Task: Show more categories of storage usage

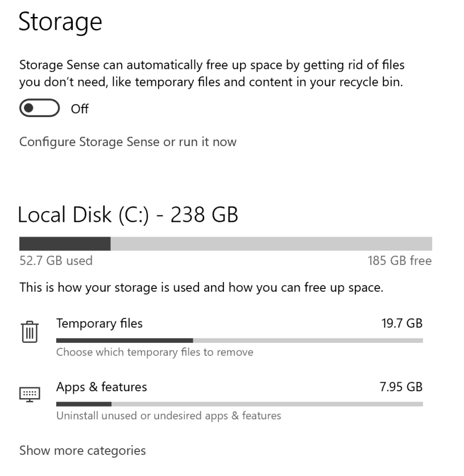Action: click(82, 450)
